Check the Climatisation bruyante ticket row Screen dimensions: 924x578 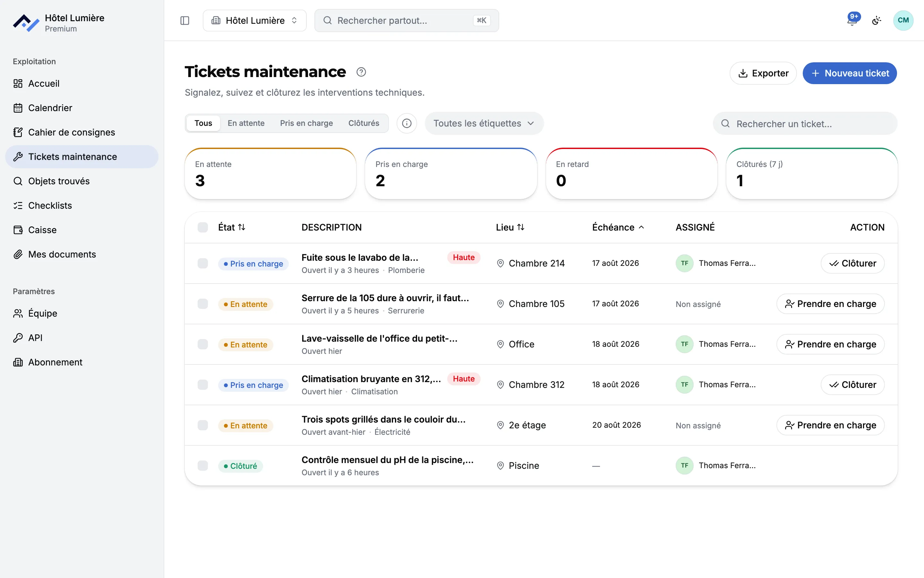tap(203, 385)
